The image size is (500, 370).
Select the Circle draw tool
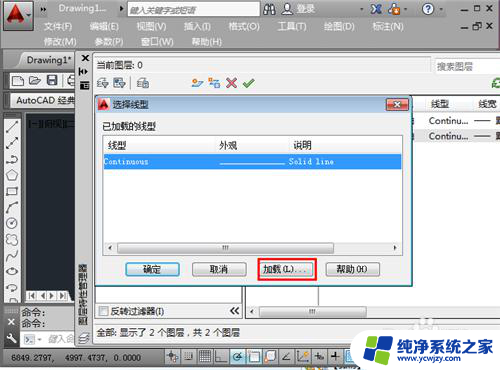(x=12, y=223)
